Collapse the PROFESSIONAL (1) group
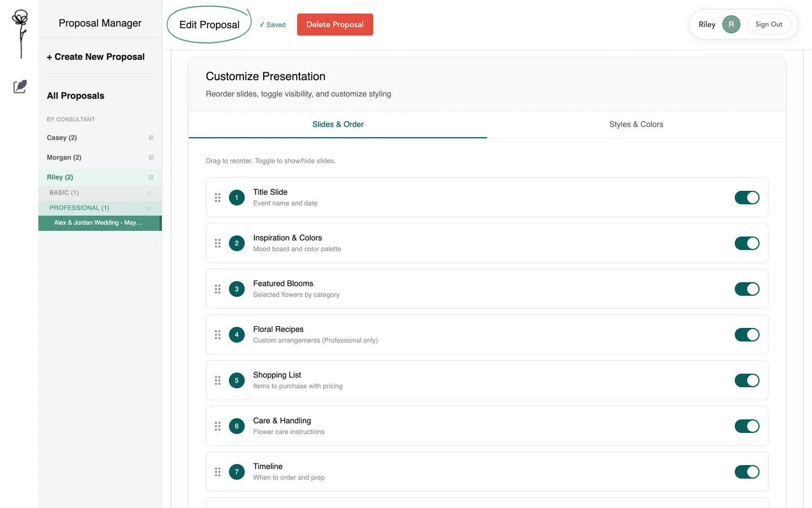This screenshot has height=508, width=812. 100,208
